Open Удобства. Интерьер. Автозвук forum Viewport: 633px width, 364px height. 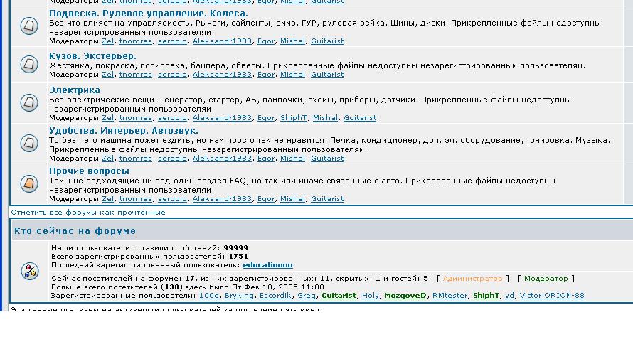(x=123, y=131)
